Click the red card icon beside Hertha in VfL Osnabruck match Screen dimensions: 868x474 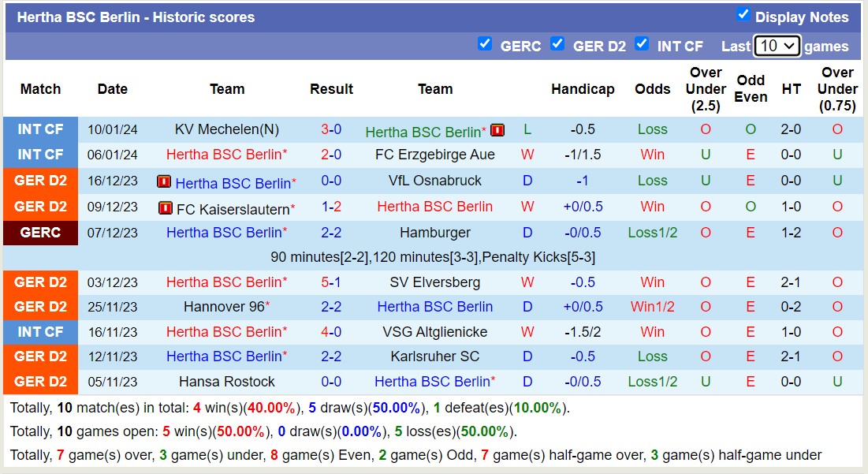[x=165, y=181]
